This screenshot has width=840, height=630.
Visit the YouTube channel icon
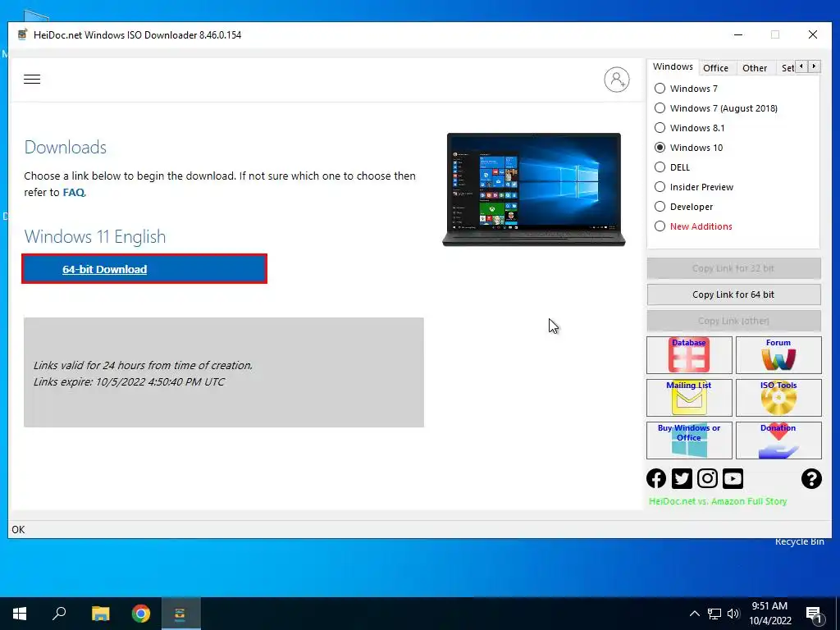click(733, 478)
